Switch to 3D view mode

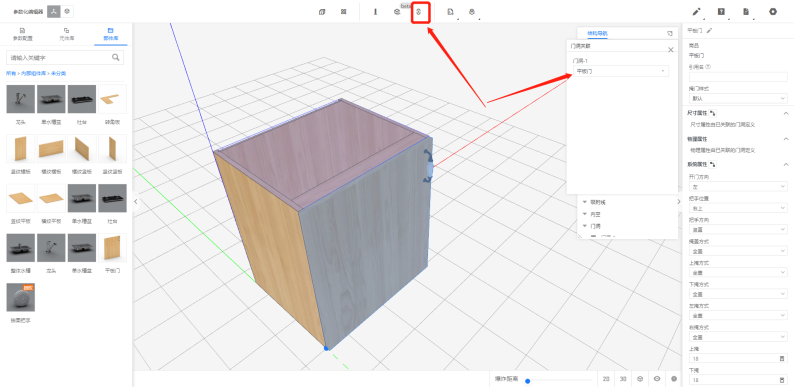pyautogui.click(x=623, y=379)
